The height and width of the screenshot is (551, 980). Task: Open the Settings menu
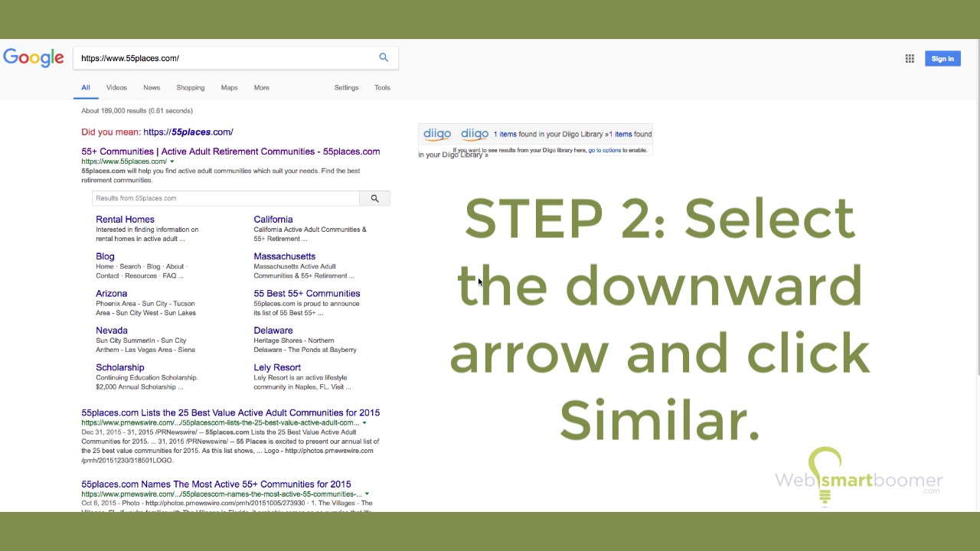click(346, 87)
